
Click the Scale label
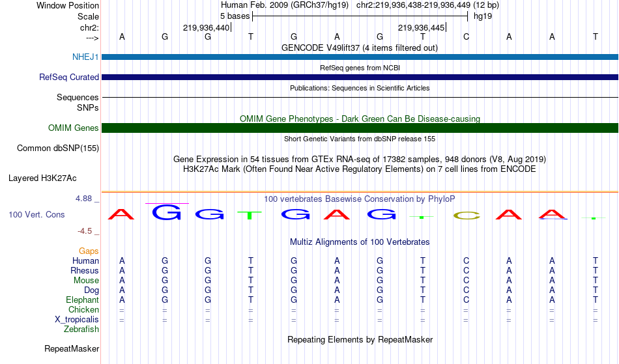coord(88,16)
